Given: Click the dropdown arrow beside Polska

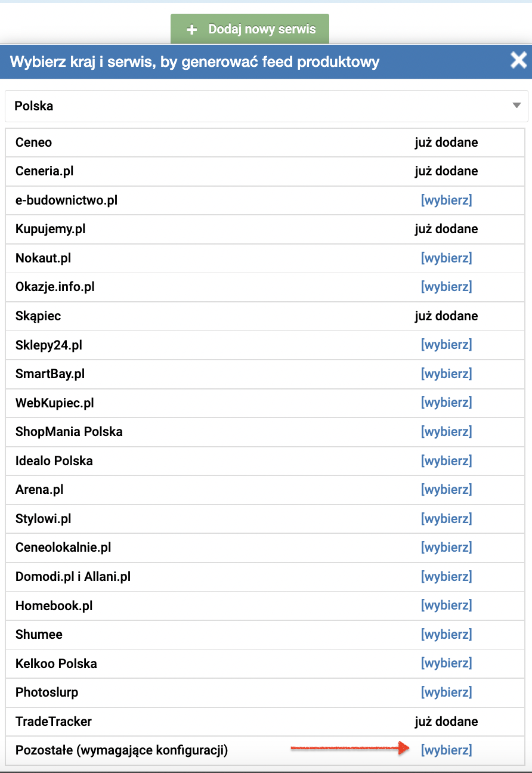Looking at the screenshot, I should (516, 106).
